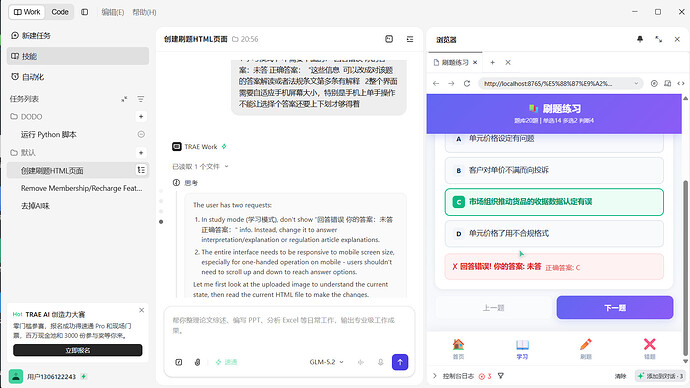Click the 上一题 previous question button
Screen dimensions: 690x388
pos(493,307)
